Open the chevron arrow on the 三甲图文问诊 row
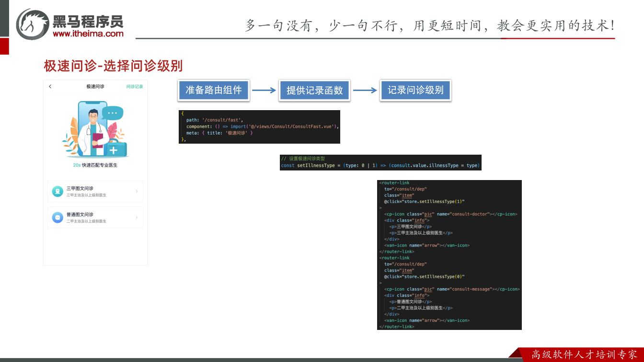This screenshot has height=362, width=644. 137,192
